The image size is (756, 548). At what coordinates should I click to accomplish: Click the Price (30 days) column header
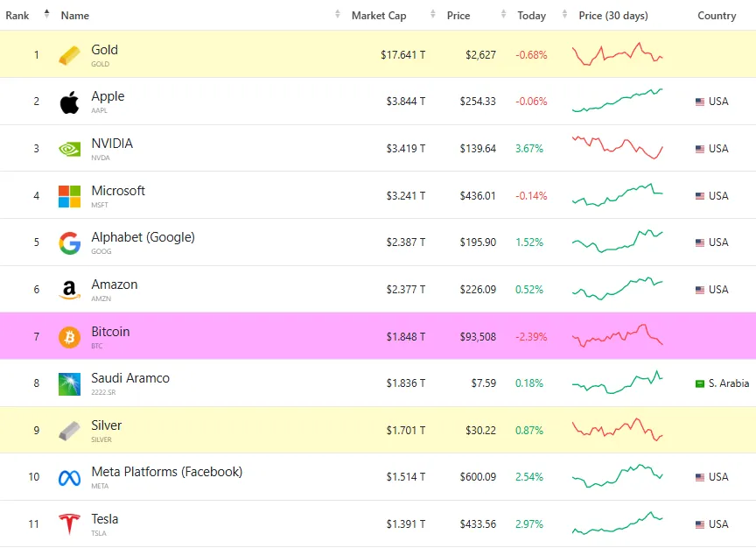613,16
